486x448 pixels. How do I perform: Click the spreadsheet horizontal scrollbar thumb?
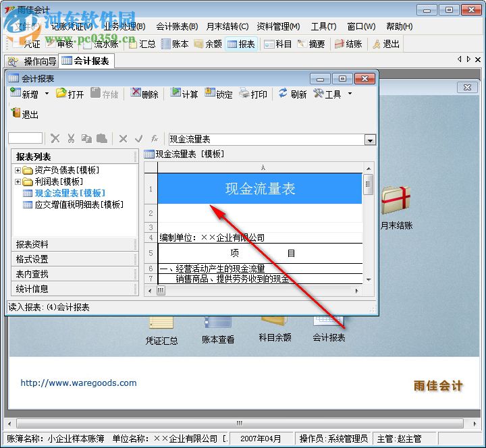161,291
